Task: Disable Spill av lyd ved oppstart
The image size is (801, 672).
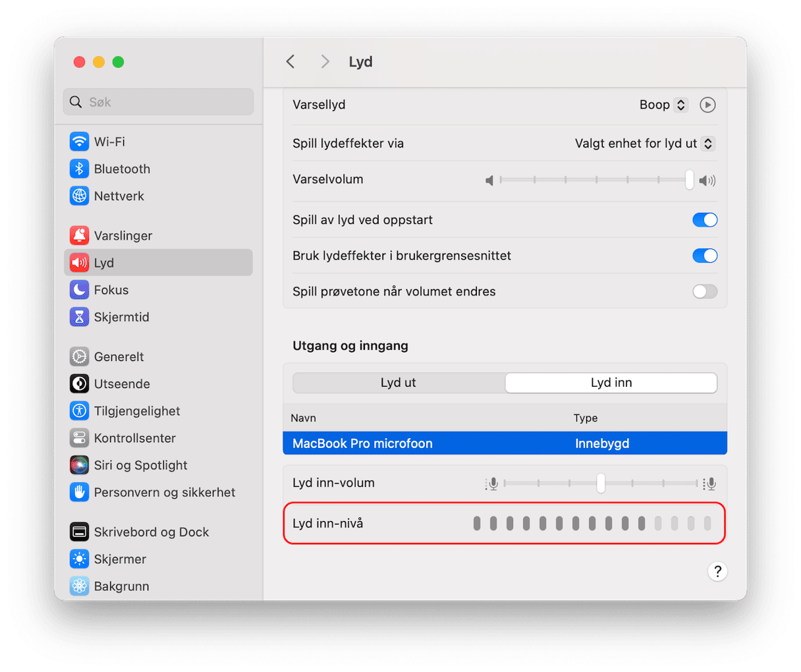Action: [704, 220]
